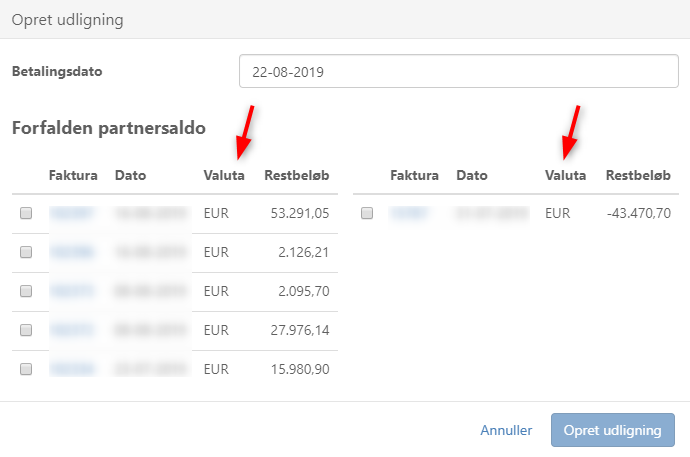This screenshot has height=457, width=690.
Task: Tick the checkbox on the 2.126,21 row
Action: (x=27, y=252)
